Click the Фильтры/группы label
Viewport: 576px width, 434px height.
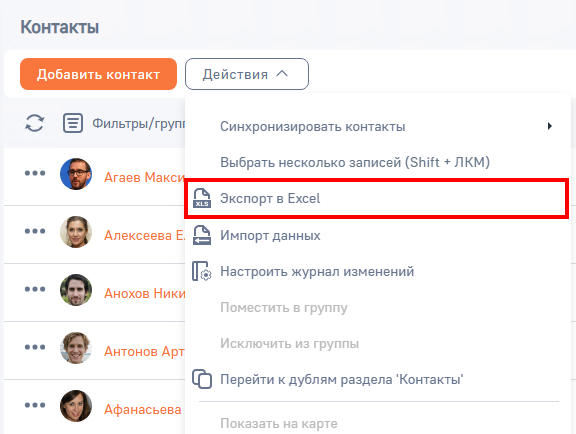(139, 123)
